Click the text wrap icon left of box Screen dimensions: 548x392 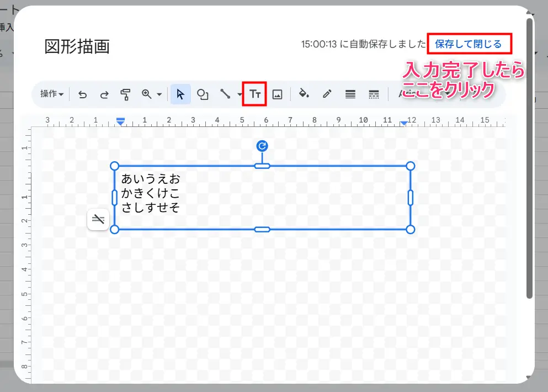98,219
